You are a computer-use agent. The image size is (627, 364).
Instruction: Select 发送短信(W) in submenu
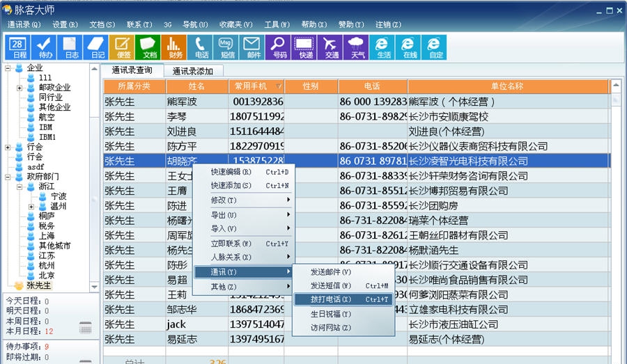(x=343, y=285)
